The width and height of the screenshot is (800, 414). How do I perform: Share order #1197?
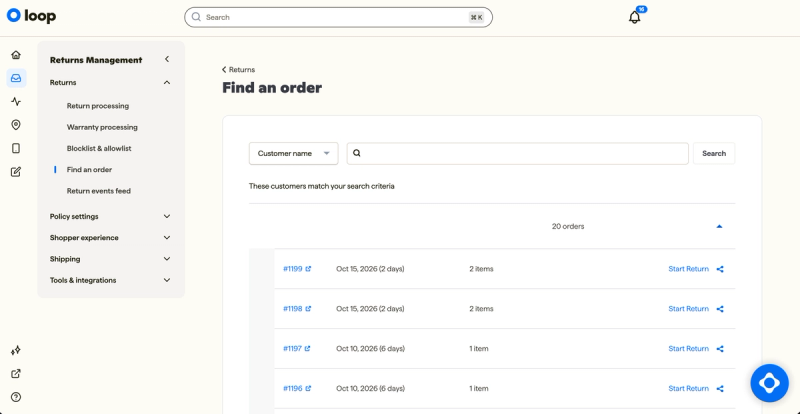pyautogui.click(x=720, y=349)
